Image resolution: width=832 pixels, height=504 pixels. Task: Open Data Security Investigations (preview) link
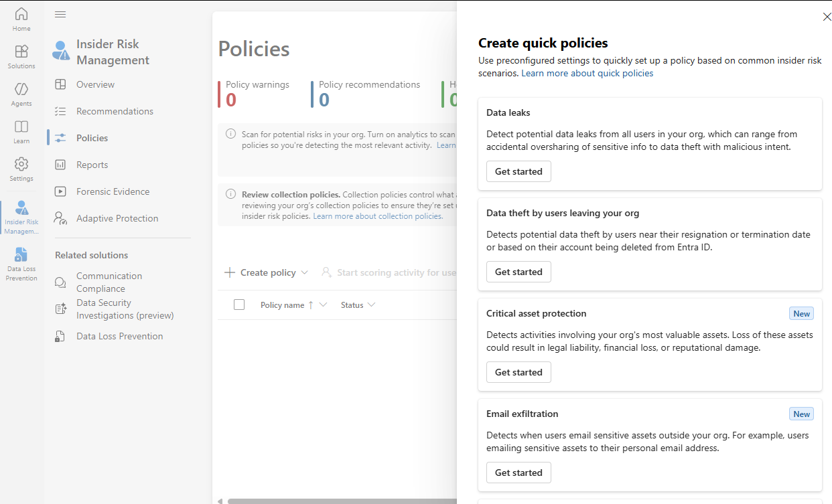[125, 309]
